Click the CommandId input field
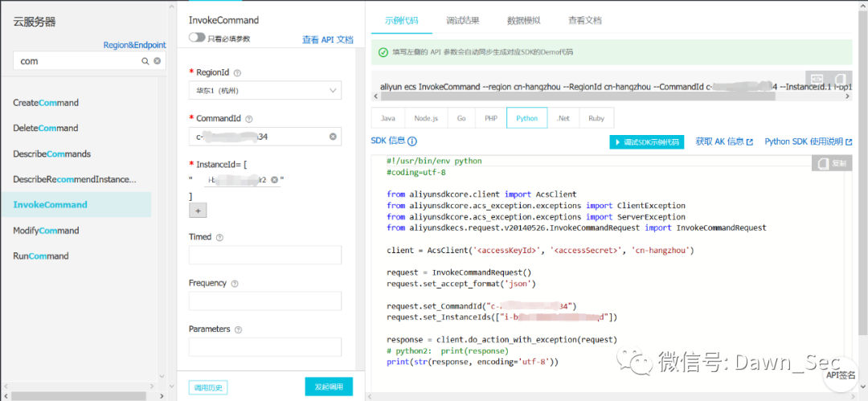This screenshot has width=868, height=401. coord(265,137)
